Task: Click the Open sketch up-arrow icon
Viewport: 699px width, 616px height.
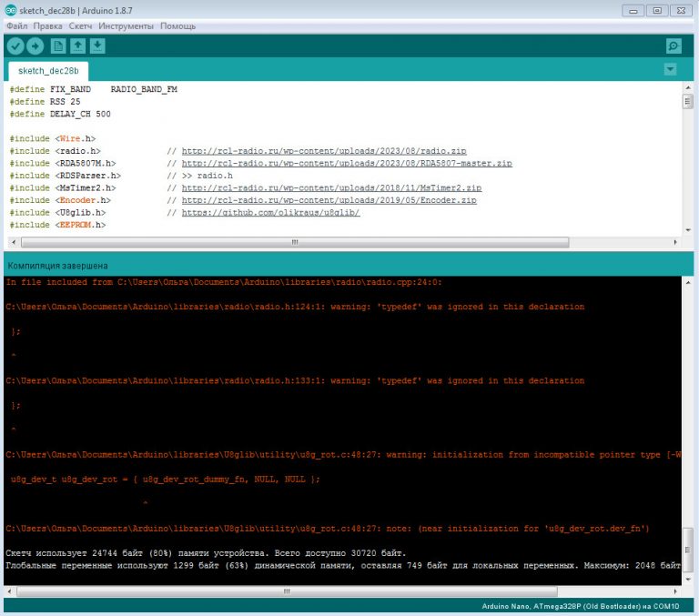Action: [x=78, y=46]
